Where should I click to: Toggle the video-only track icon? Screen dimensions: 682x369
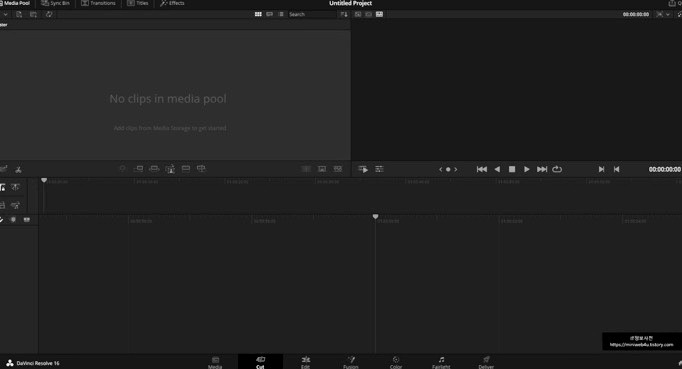(x=3, y=205)
